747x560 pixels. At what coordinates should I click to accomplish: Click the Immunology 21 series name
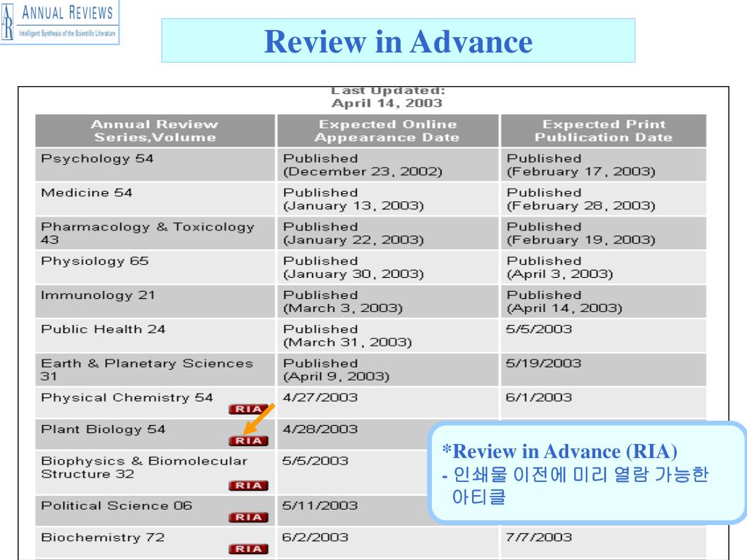tap(98, 296)
